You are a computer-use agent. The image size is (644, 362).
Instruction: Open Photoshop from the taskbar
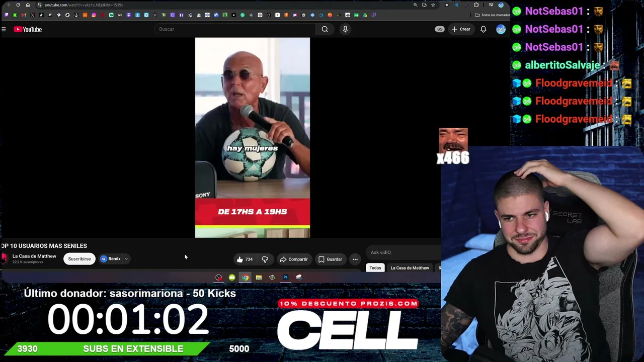pos(285,278)
